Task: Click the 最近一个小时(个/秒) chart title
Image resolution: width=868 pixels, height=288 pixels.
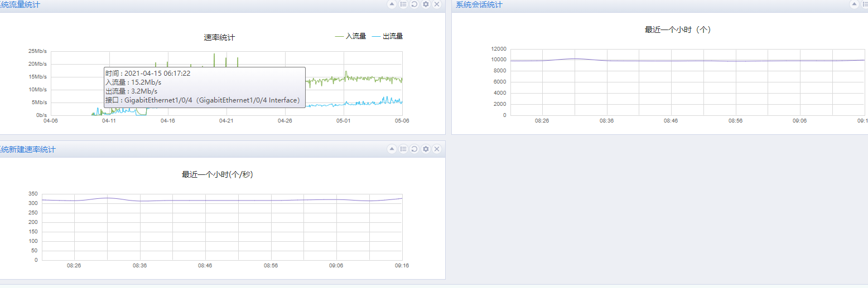Action: point(218,174)
